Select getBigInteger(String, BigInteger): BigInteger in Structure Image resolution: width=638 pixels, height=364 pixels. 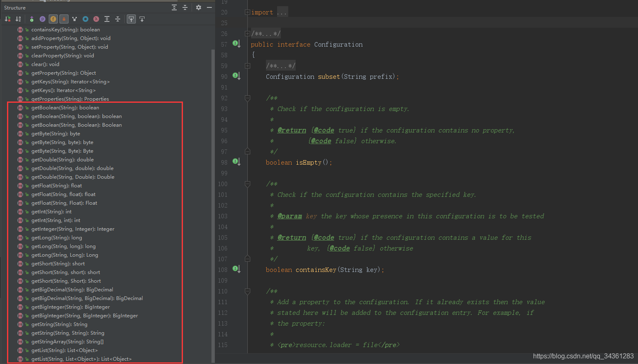pos(85,316)
